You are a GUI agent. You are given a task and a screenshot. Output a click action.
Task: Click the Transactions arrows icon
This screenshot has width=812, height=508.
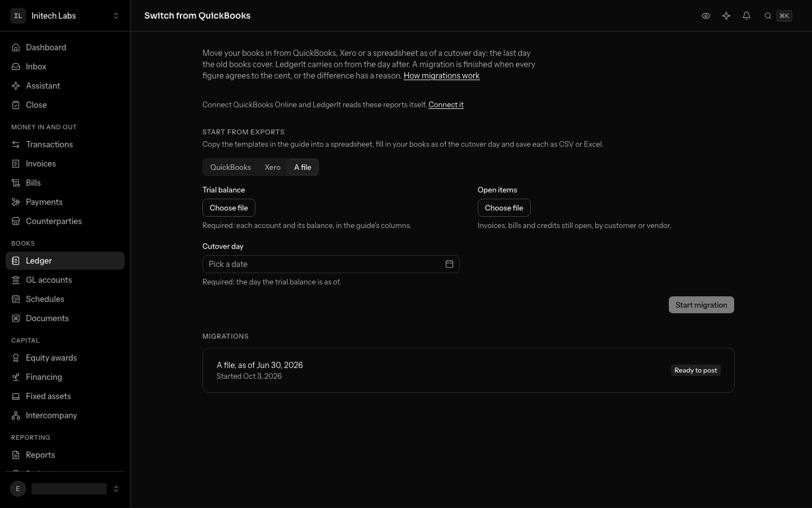coord(16,144)
